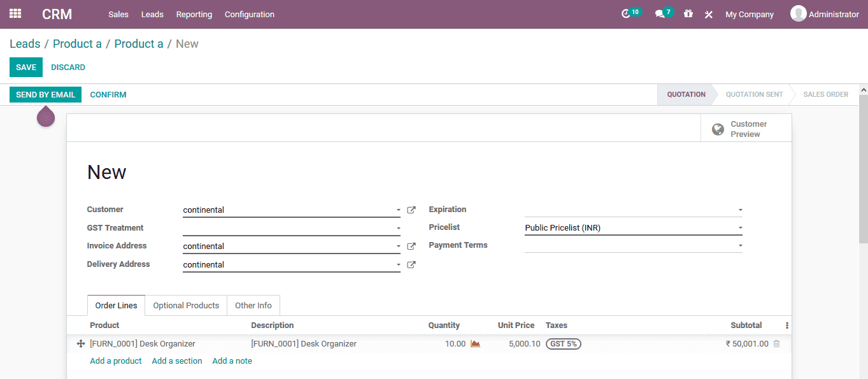The image size is (868, 379).
Task: Click the SEND BY EMAIL button
Action: [45, 94]
